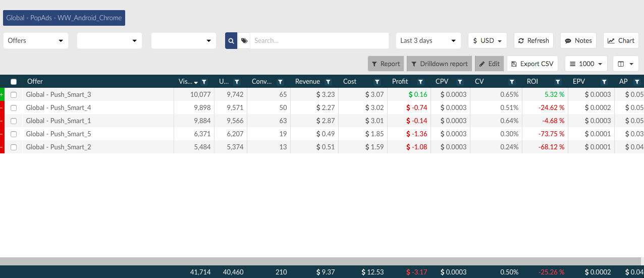This screenshot has width=644, height=278.
Task: Click the Profit column filter icon
Action: [419, 82]
